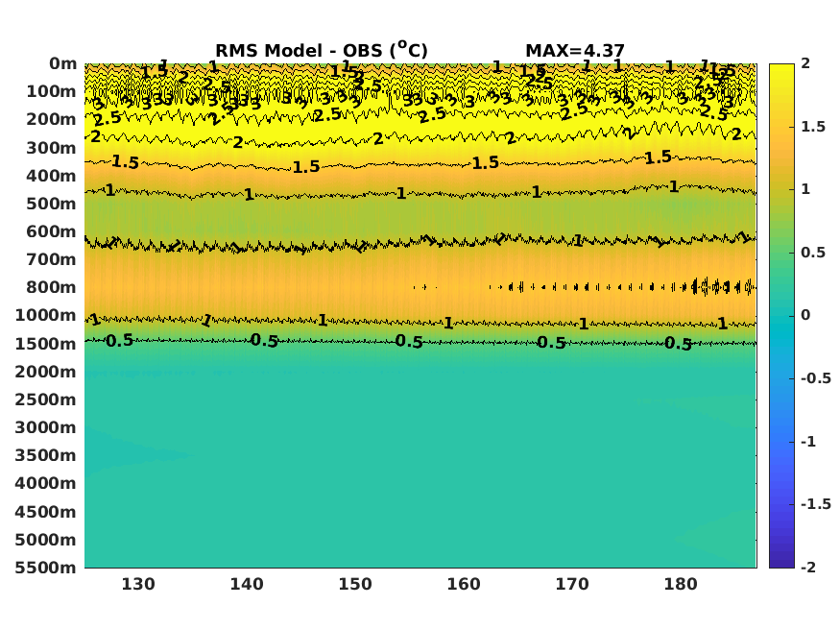Click the '100m' depth axis label

coord(52,91)
